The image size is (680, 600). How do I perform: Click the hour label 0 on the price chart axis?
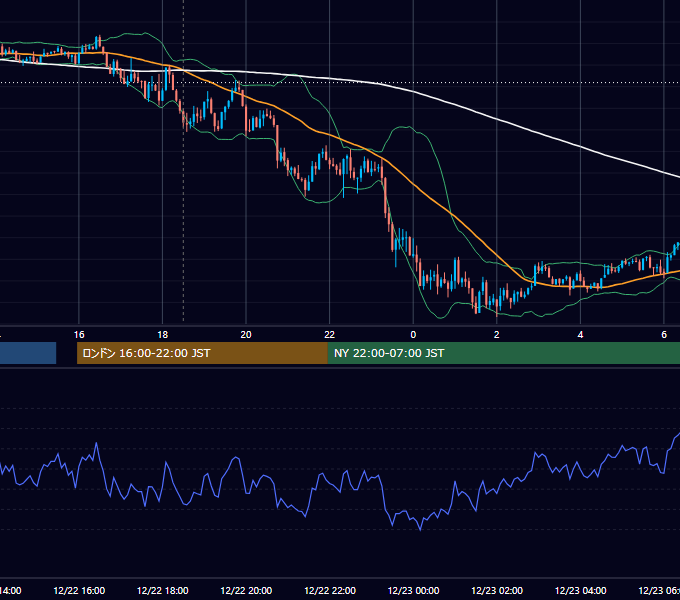coord(413,335)
